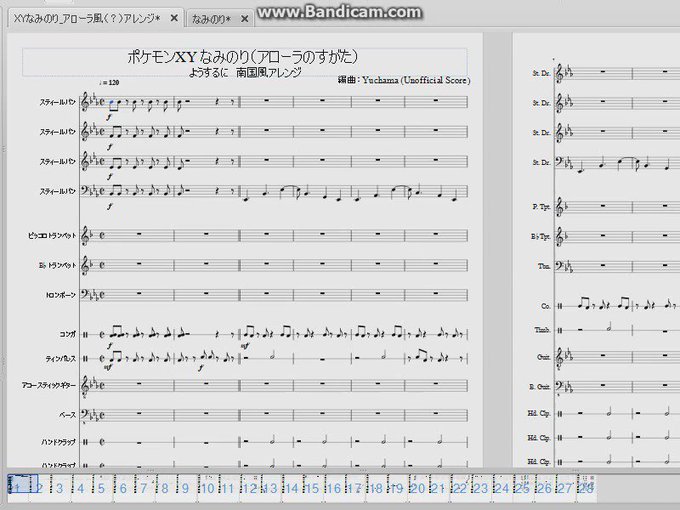This screenshot has width=680, height=510.
Task: Jump to page 9 in the navigator
Action: tap(185, 489)
